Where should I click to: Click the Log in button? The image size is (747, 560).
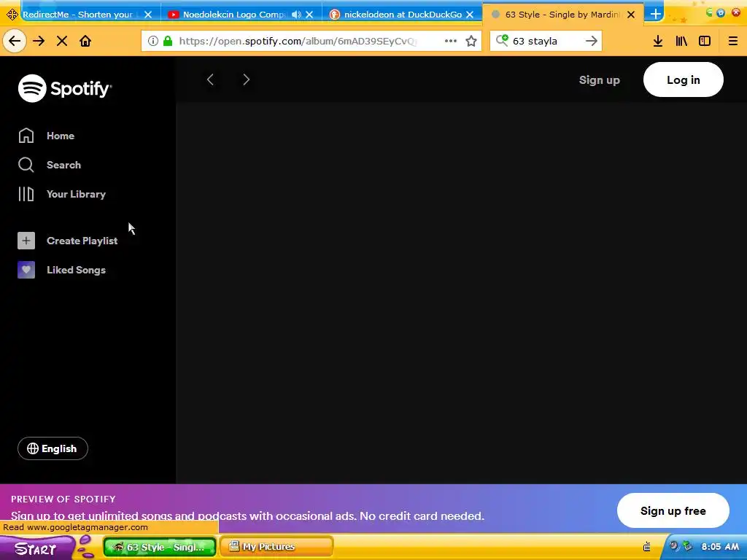click(683, 79)
